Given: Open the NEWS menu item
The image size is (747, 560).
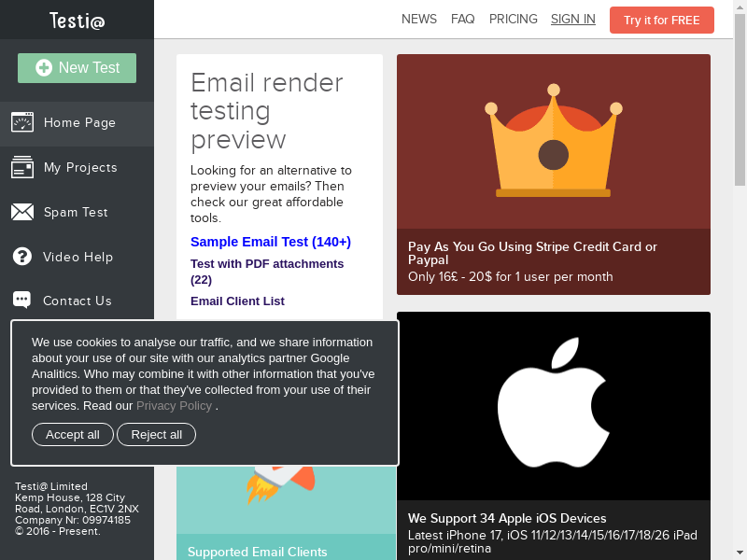Looking at the screenshot, I should point(419,19).
